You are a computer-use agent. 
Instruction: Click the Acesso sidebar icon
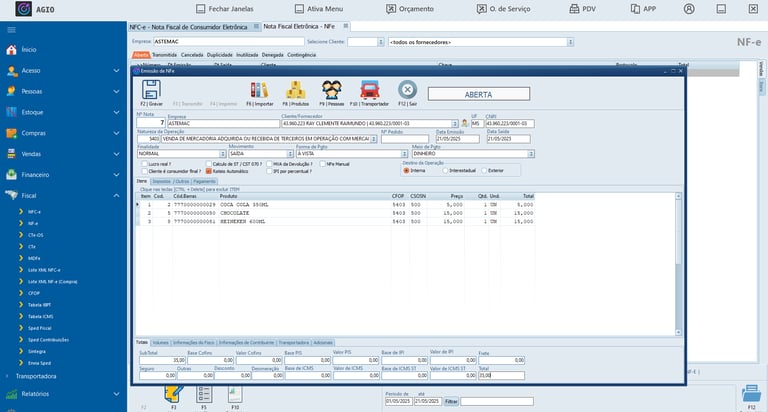pos(11,71)
